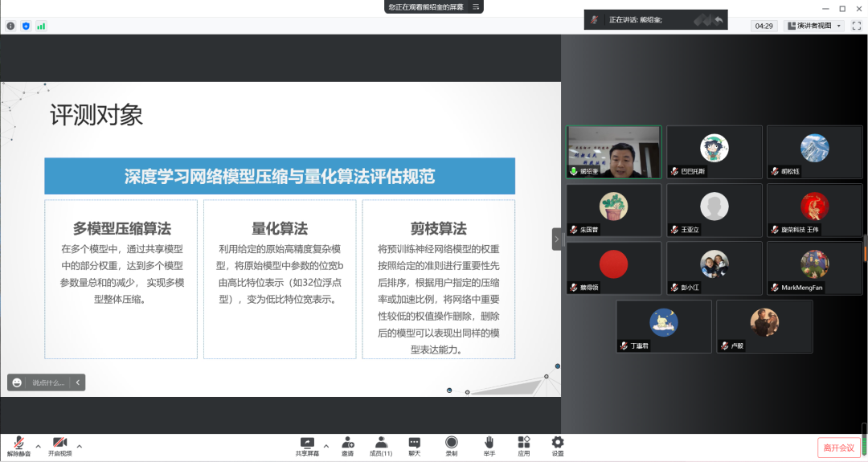Viewport: 868px width, 462px height.
Task: Click 剪枝算法 heading
Action: 439,228
